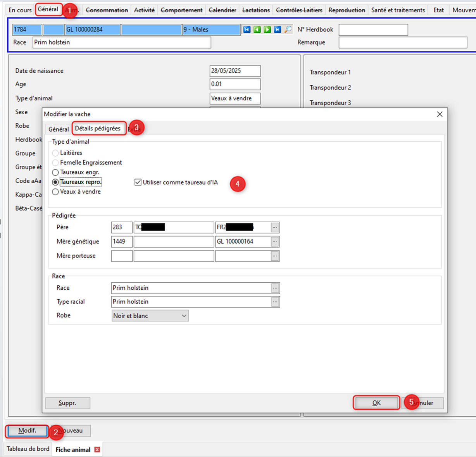This screenshot has width=476, height=457.
Task: Uncheck Utiliser comme taureau d'IA
Action: click(x=138, y=182)
